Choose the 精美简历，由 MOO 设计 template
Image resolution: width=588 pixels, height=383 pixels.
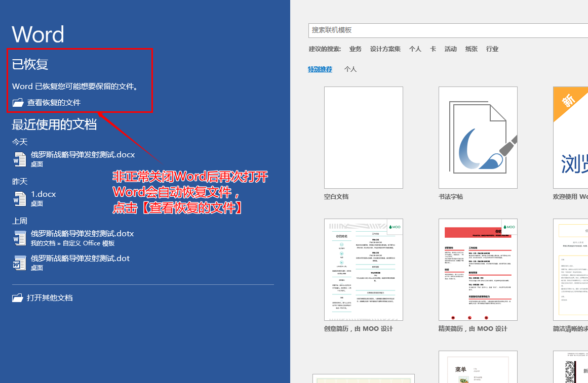[478, 270]
